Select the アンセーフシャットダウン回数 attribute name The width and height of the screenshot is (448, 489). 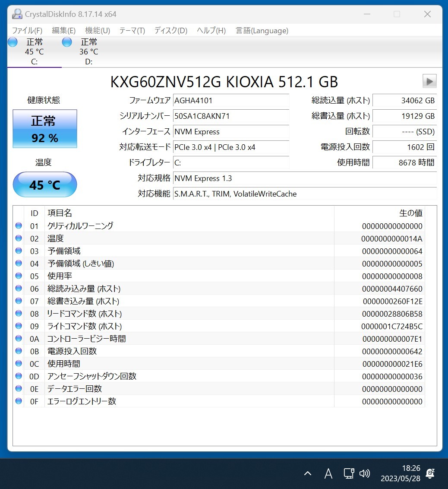92,376
